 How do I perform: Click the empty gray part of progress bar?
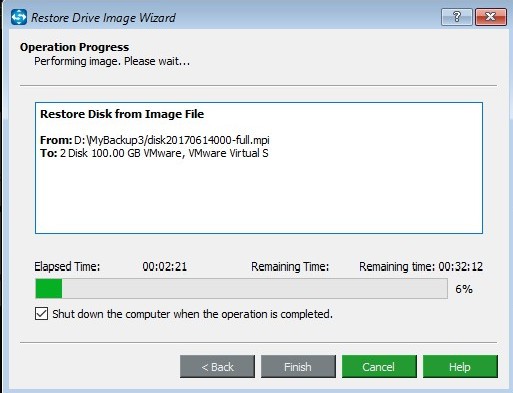[x=255, y=289]
